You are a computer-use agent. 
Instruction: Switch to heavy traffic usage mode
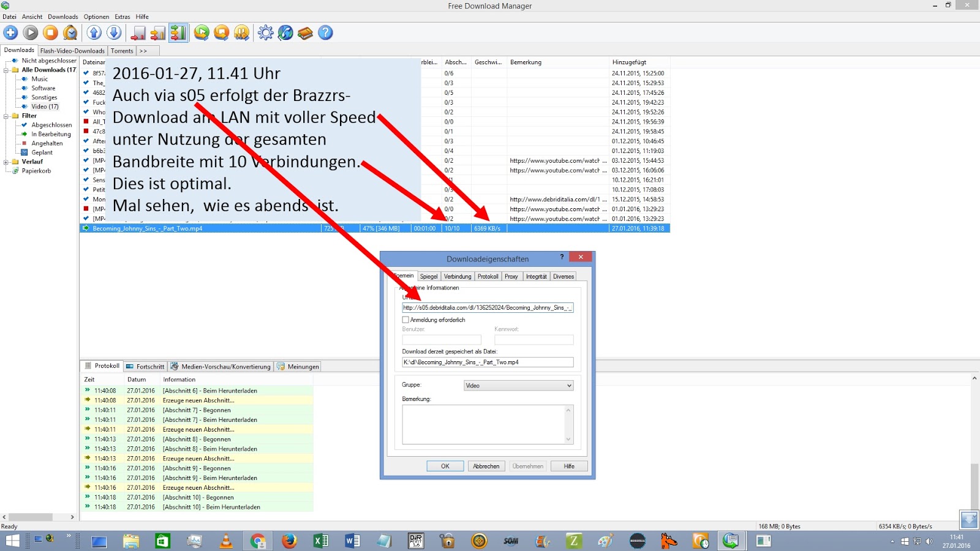point(178,33)
